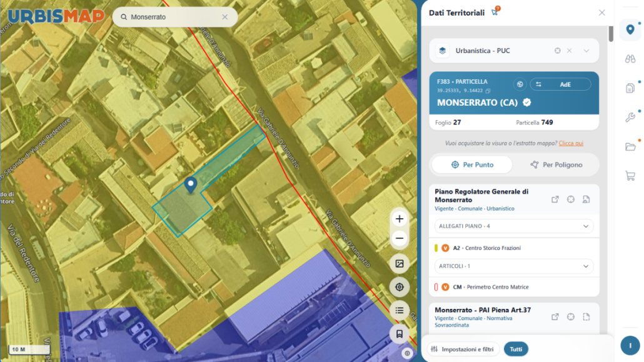Click the red CM zone color swatch

pyautogui.click(x=436, y=287)
